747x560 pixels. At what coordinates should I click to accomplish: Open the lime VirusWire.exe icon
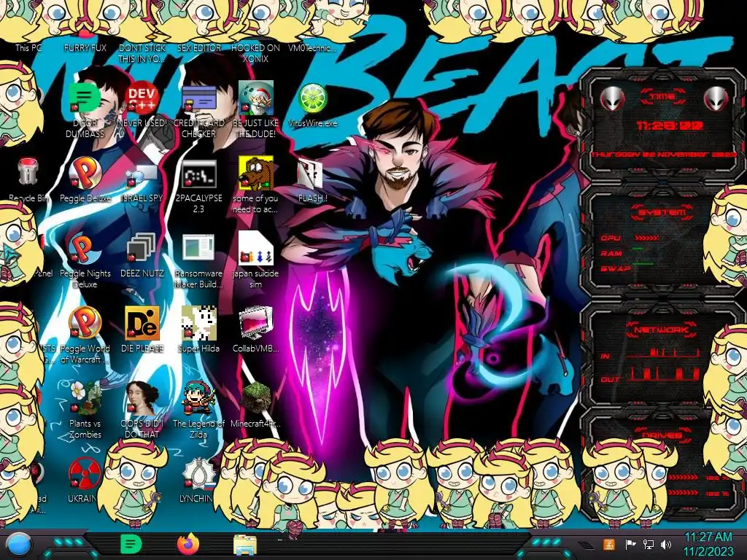point(312,98)
